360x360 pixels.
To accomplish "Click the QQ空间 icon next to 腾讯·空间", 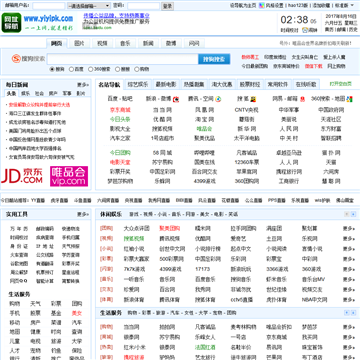I will coord(218,99).
